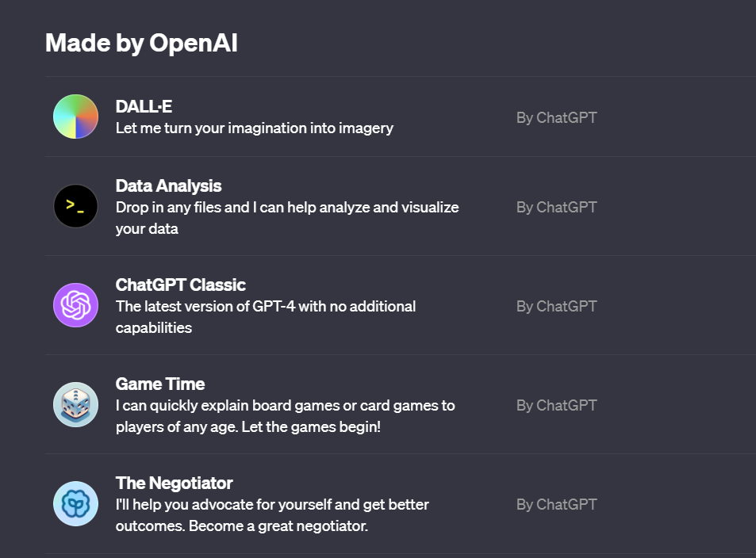Click The Negotiator flower icon
The height and width of the screenshot is (558, 756).
tap(75, 503)
